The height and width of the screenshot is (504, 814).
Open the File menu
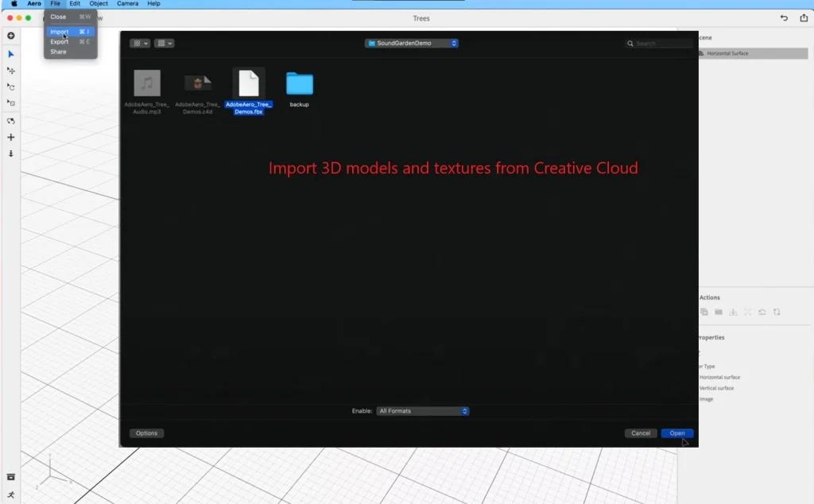(55, 4)
